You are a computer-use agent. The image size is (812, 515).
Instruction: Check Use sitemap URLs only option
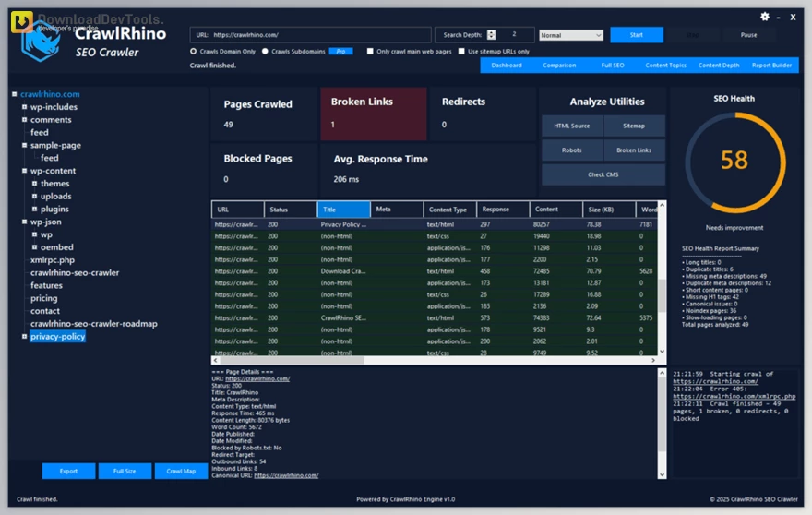[x=462, y=52]
